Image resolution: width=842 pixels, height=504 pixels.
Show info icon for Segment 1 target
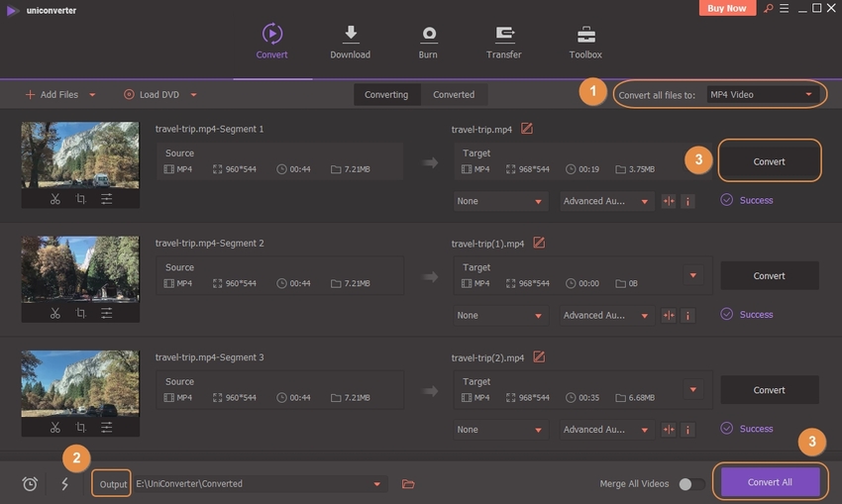click(687, 201)
